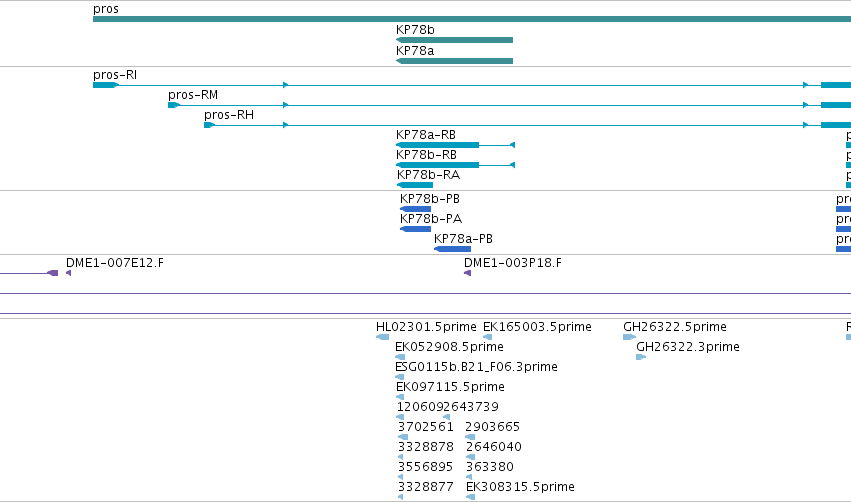Click the 3556895 feature arrow
This screenshot has height=502, width=851.
point(401,477)
